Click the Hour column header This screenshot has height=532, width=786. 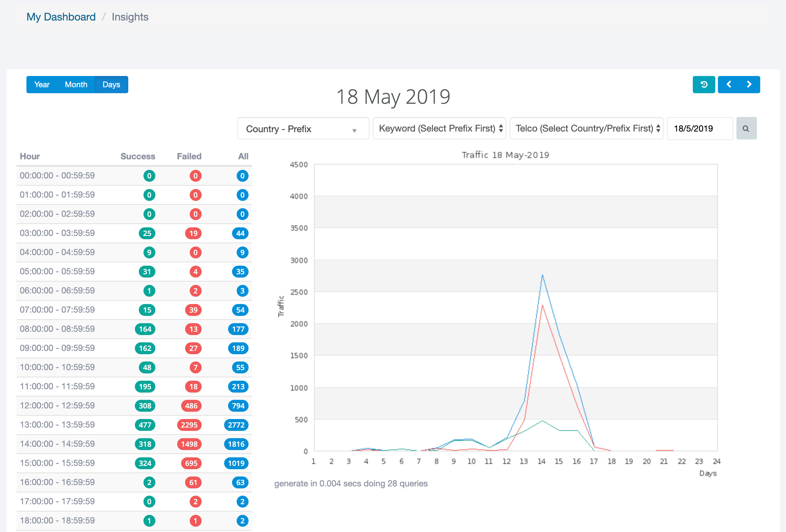point(30,156)
